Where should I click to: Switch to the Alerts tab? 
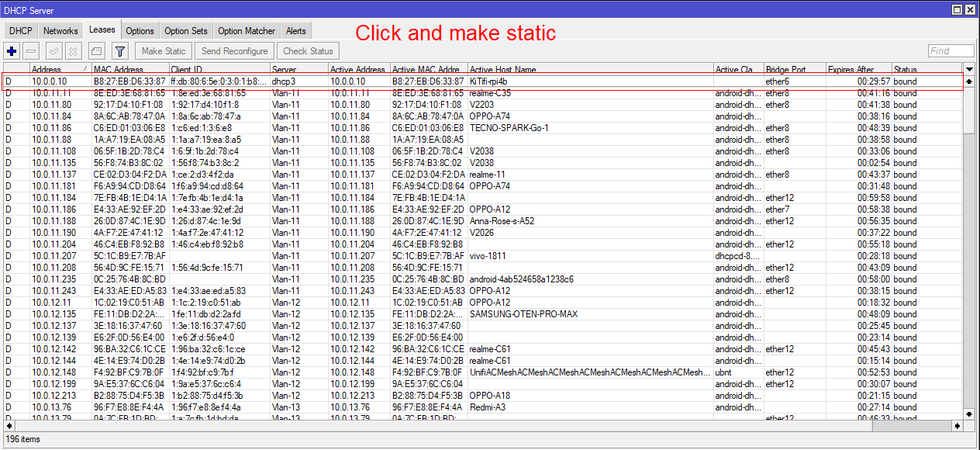pos(296,30)
